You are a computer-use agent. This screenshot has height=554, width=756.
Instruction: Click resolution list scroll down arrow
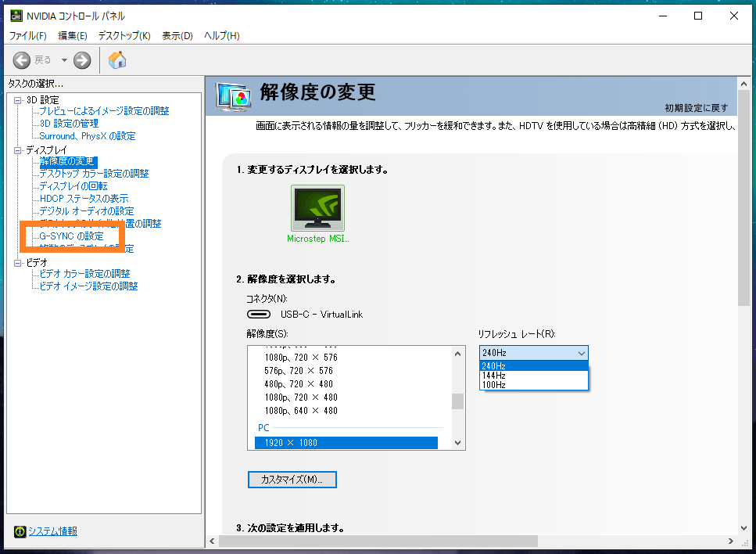[x=457, y=443]
